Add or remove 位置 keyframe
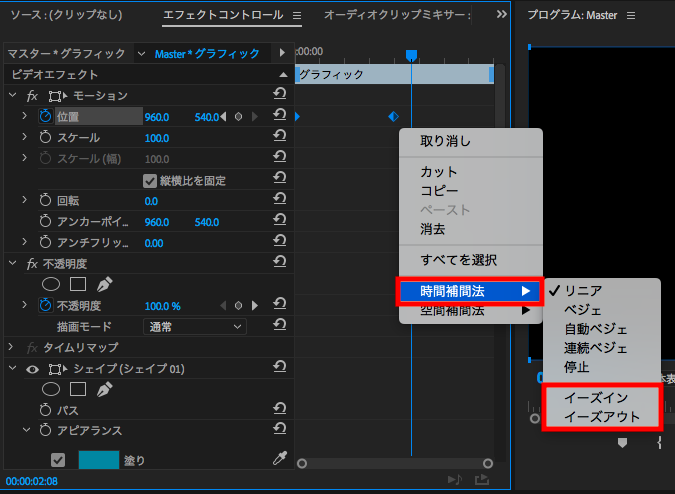This screenshot has height=494, width=675. [x=238, y=117]
